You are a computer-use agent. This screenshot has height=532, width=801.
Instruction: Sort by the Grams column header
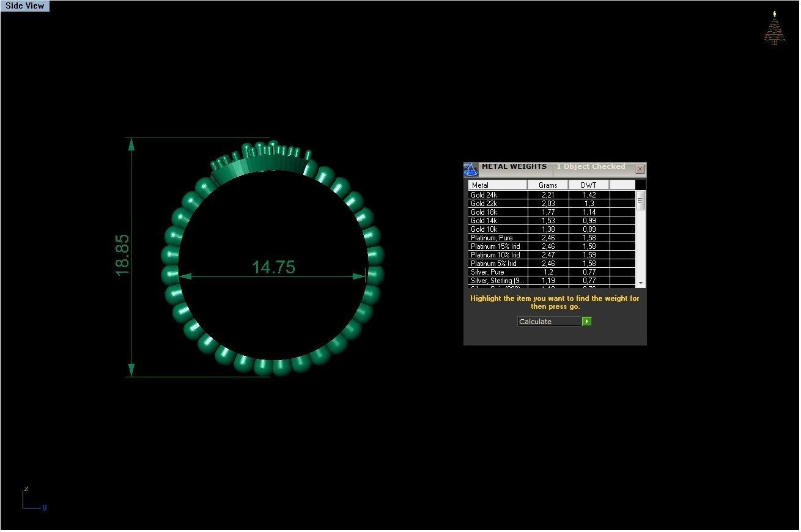(548, 185)
